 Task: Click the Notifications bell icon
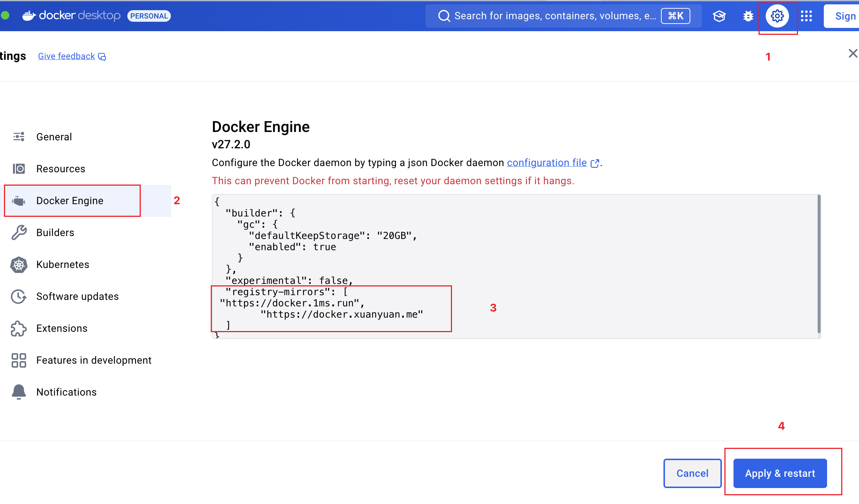19,392
